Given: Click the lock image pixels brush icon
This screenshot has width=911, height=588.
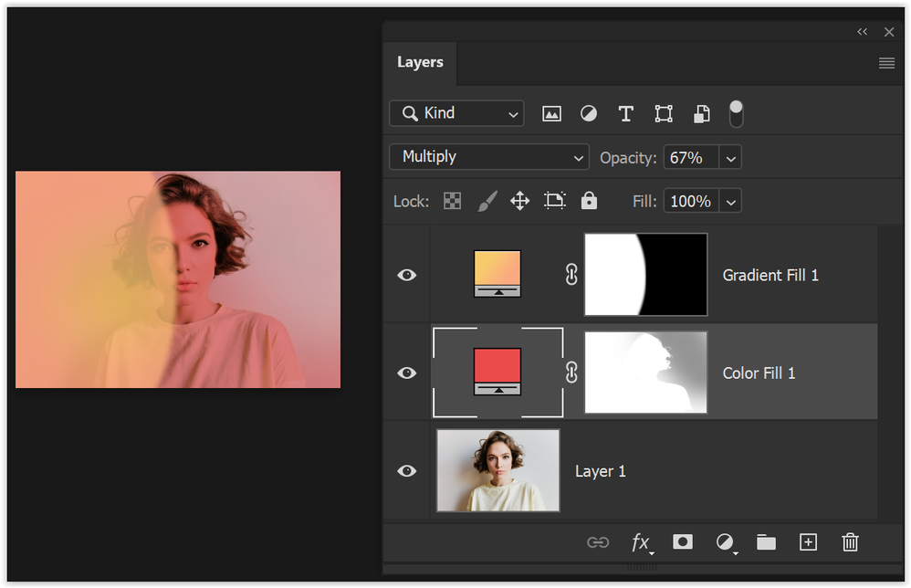Looking at the screenshot, I should (487, 201).
